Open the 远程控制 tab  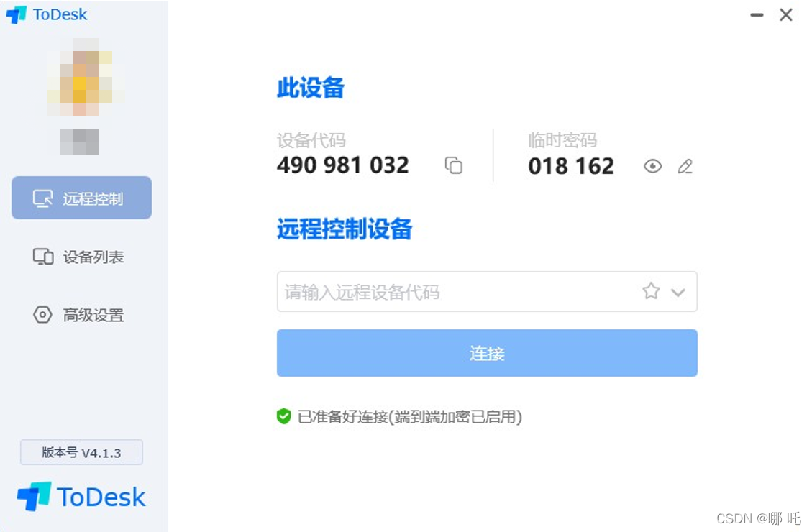(x=82, y=198)
